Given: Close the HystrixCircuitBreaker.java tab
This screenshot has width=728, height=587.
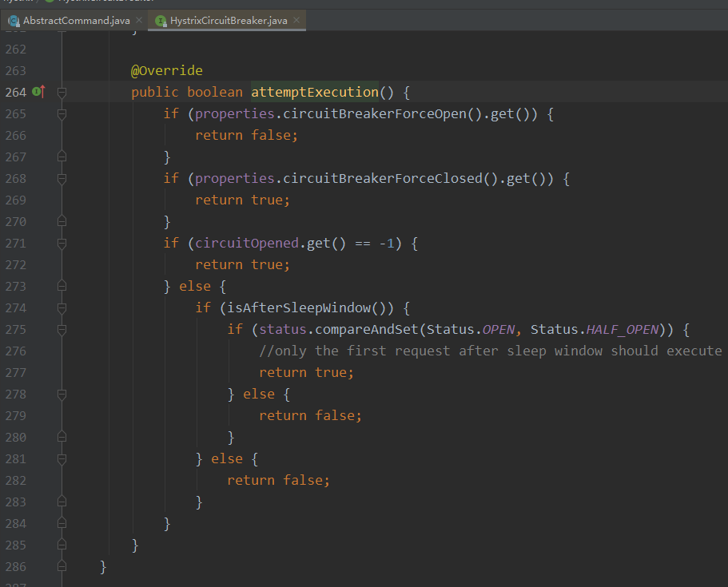Looking at the screenshot, I should (296, 20).
